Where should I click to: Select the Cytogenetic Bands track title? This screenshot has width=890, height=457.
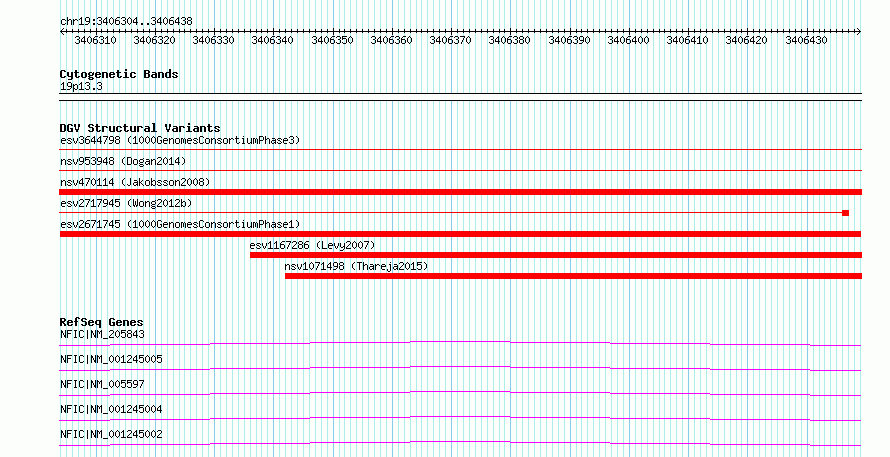pyautogui.click(x=119, y=74)
